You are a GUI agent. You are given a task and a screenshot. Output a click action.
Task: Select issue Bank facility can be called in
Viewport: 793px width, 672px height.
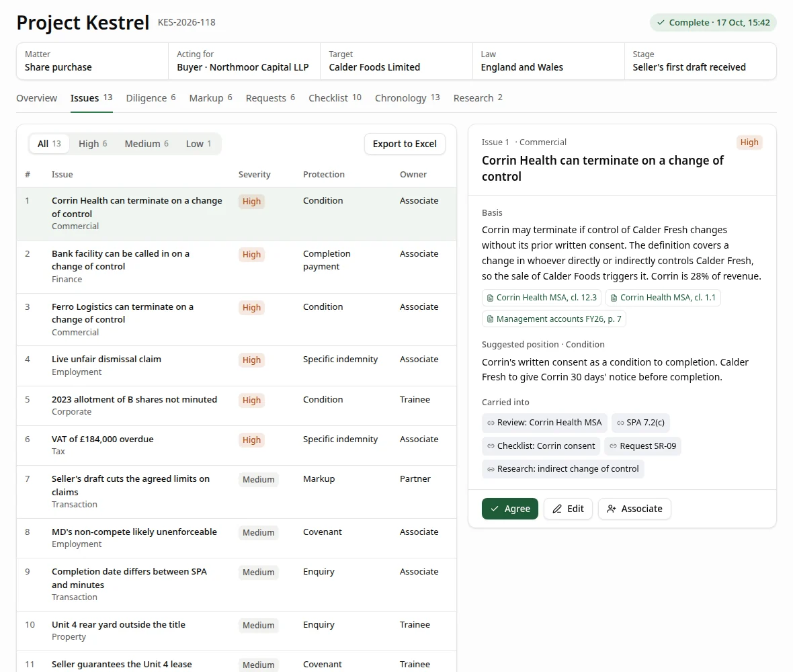pyautogui.click(x=237, y=267)
